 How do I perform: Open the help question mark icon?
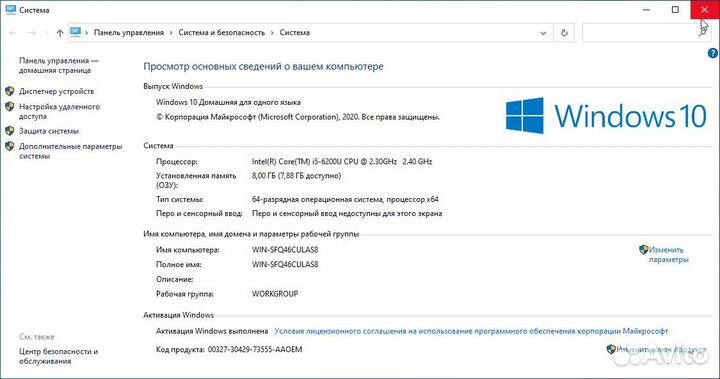coord(712,53)
